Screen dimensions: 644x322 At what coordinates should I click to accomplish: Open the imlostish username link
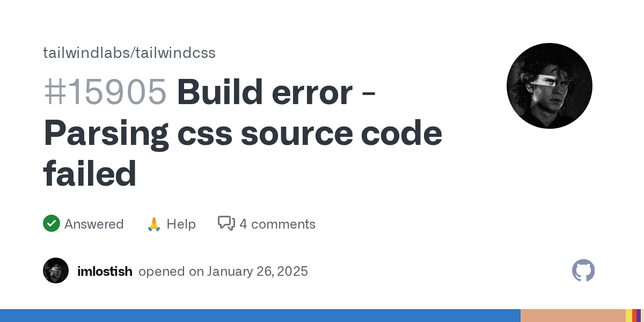point(105,271)
